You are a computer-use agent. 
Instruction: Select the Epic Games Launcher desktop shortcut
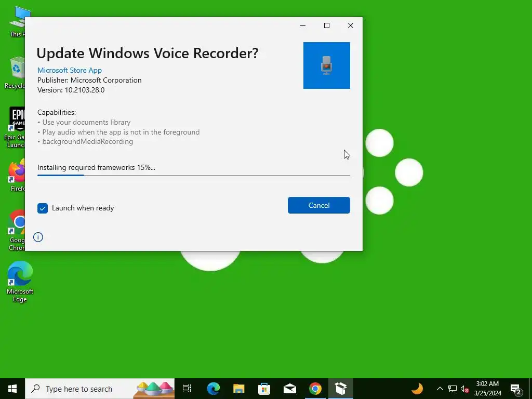(15, 128)
